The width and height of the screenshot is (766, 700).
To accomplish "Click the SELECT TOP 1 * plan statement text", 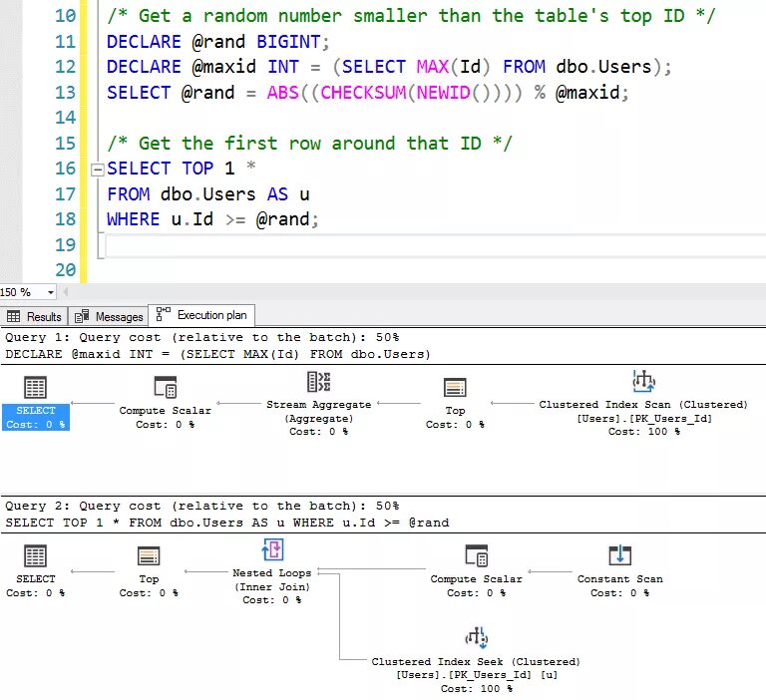I will tap(226, 523).
